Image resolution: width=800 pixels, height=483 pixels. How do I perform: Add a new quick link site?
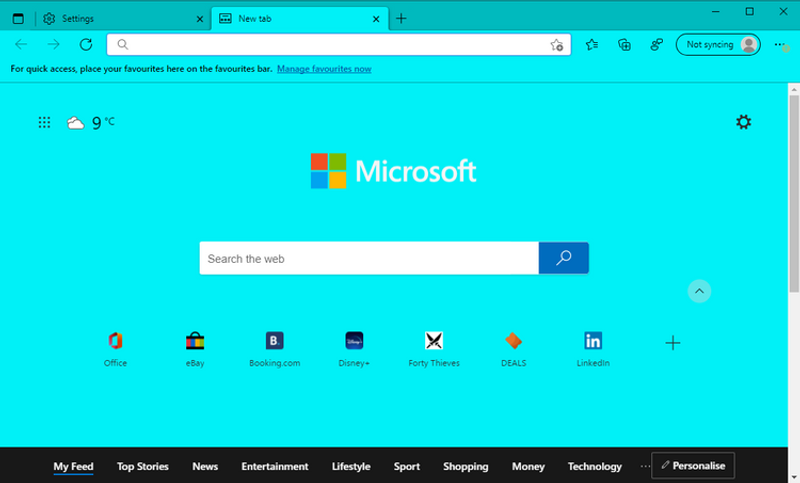pyautogui.click(x=672, y=343)
